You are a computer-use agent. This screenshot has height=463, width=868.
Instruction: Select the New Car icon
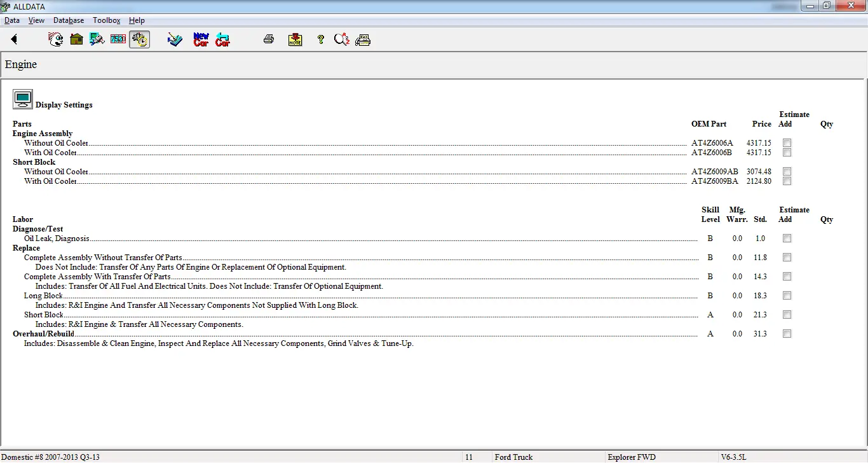(x=201, y=39)
